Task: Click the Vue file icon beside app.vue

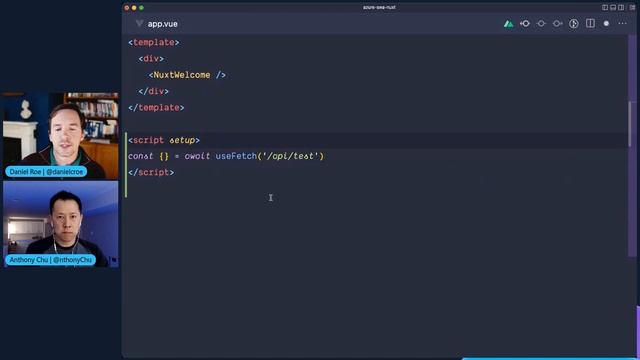Action: (140, 23)
